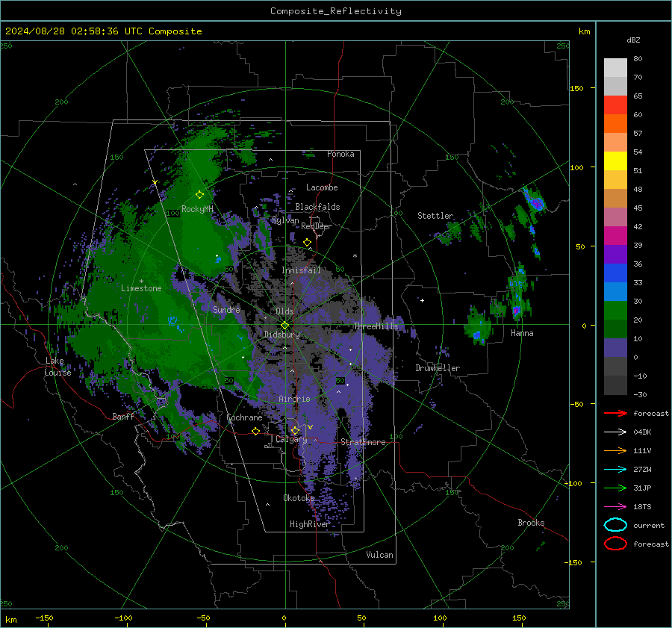Select the red 65–60 dBZ swatch

(615, 105)
